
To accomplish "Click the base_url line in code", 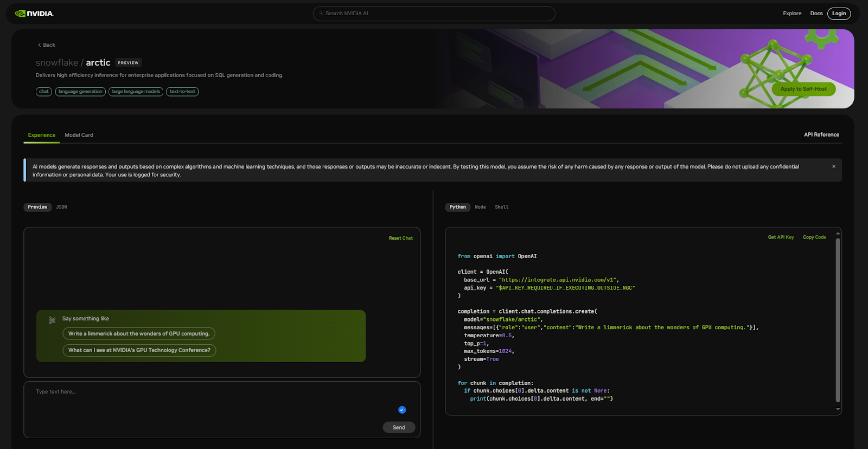I will [x=541, y=280].
